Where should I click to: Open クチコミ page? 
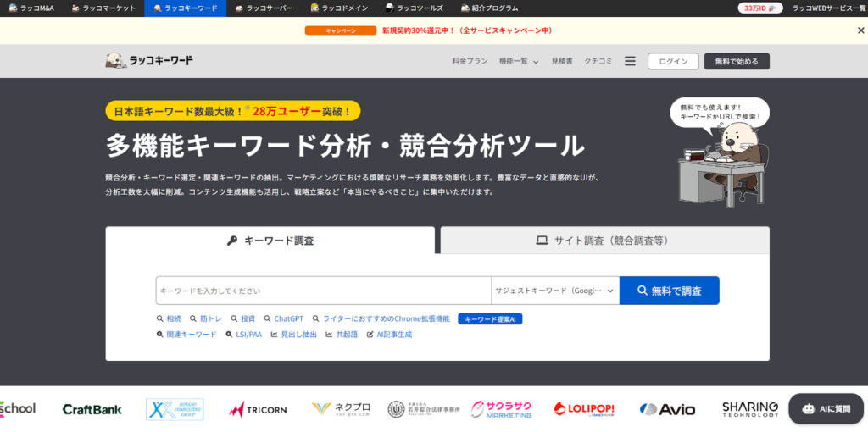point(598,61)
